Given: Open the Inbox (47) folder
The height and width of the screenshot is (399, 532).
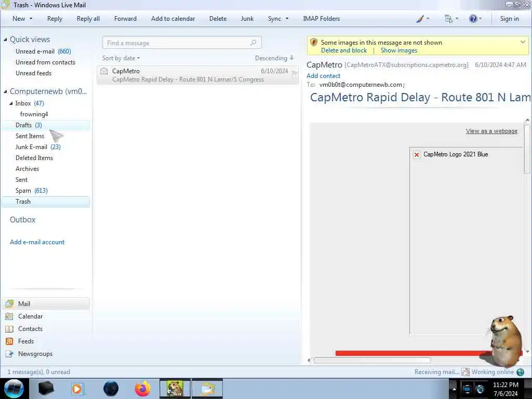Looking at the screenshot, I should point(30,103).
